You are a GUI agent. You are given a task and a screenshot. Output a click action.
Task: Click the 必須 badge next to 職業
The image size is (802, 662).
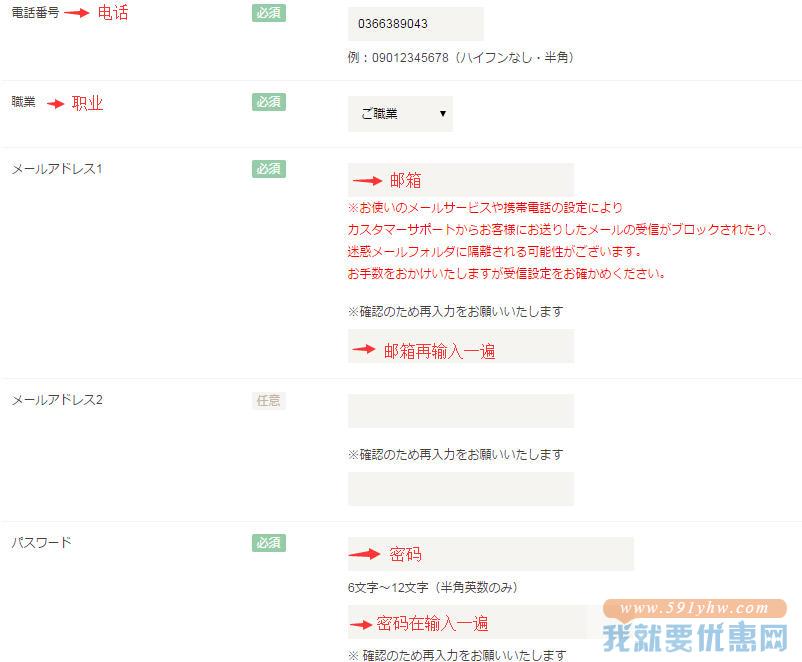click(x=269, y=102)
